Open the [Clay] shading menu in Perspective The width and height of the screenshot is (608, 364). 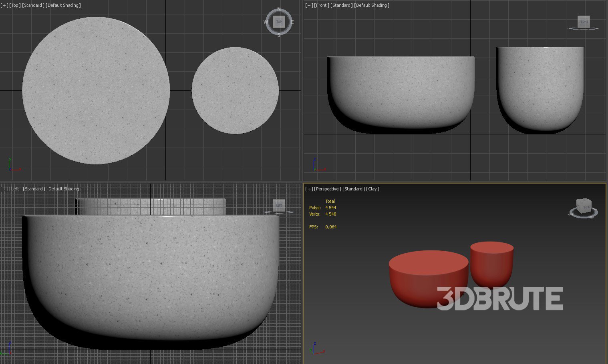click(x=372, y=189)
